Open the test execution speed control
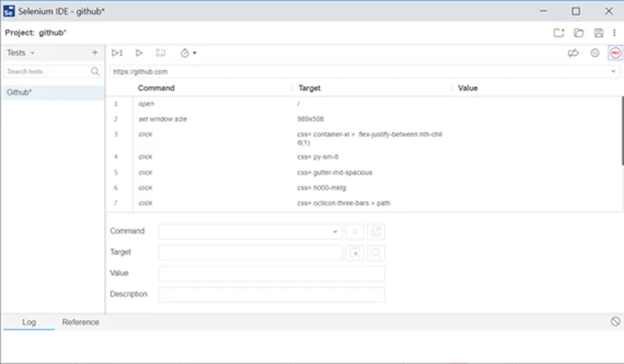Image resolution: width=624 pixels, height=364 pixels. pos(185,53)
